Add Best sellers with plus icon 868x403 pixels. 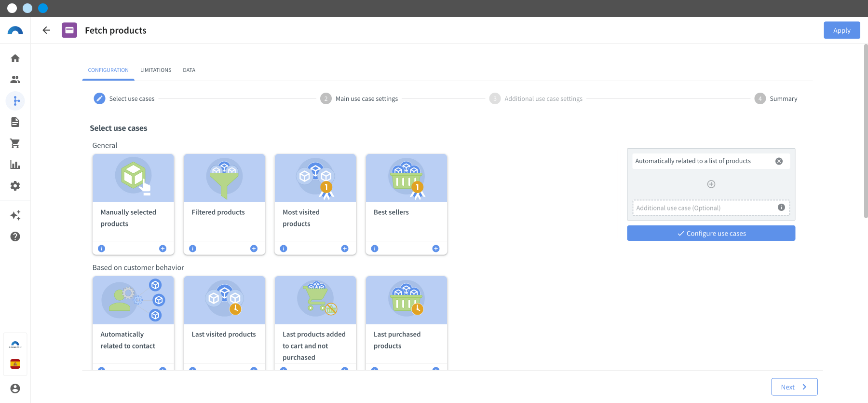click(x=436, y=249)
